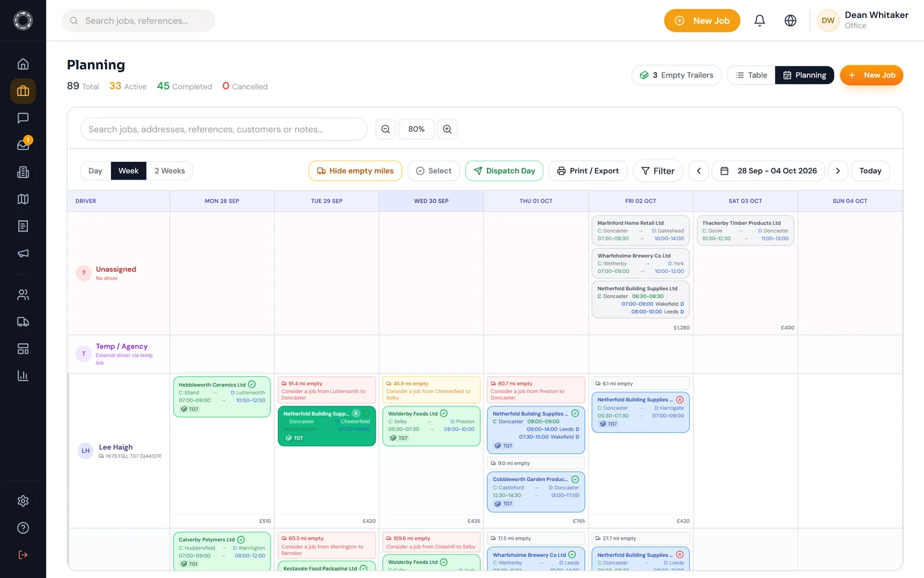Go to previous week arrow
924x578 pixels.
[699, 171]
